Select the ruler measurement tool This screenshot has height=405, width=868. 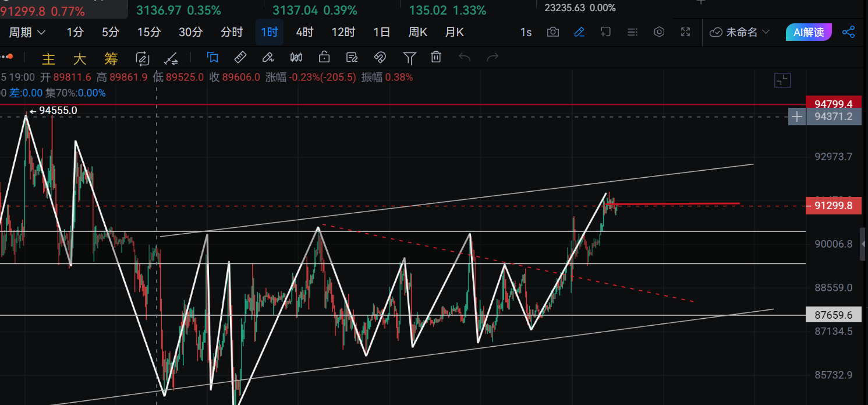(x=240, y=57)
